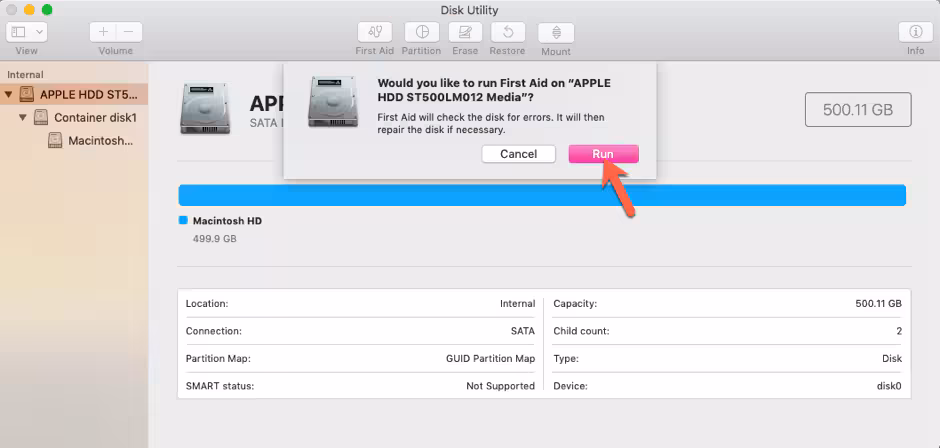Image resolution: width=940 pixels, height=448 pixels.
Task: Click the add volume plus button
Action: pos(103,32)
